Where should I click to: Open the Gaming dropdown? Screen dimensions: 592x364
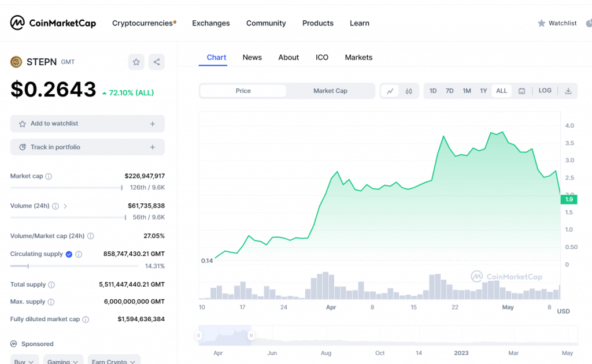pyautogui.click(x=62, y=361)
